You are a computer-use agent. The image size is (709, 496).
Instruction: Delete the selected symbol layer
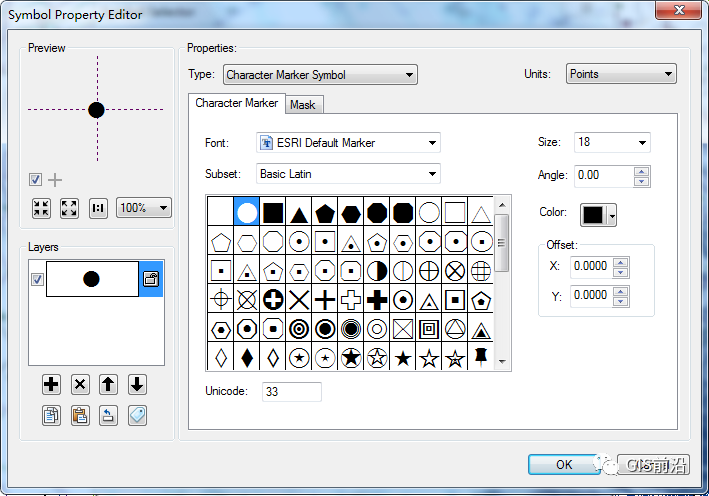pyautogui.click(x=80, y=385)
